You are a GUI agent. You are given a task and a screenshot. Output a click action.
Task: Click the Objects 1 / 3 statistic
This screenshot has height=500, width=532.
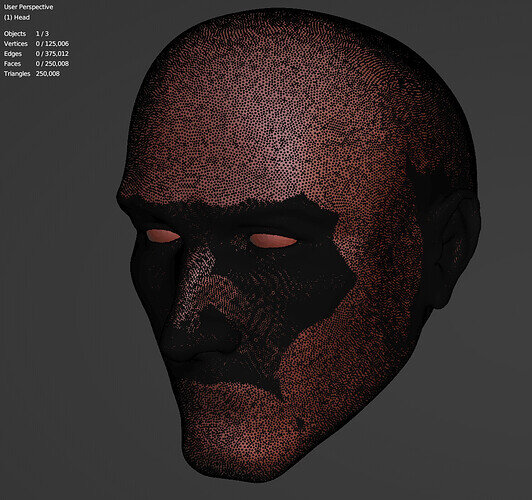[26, 34]
